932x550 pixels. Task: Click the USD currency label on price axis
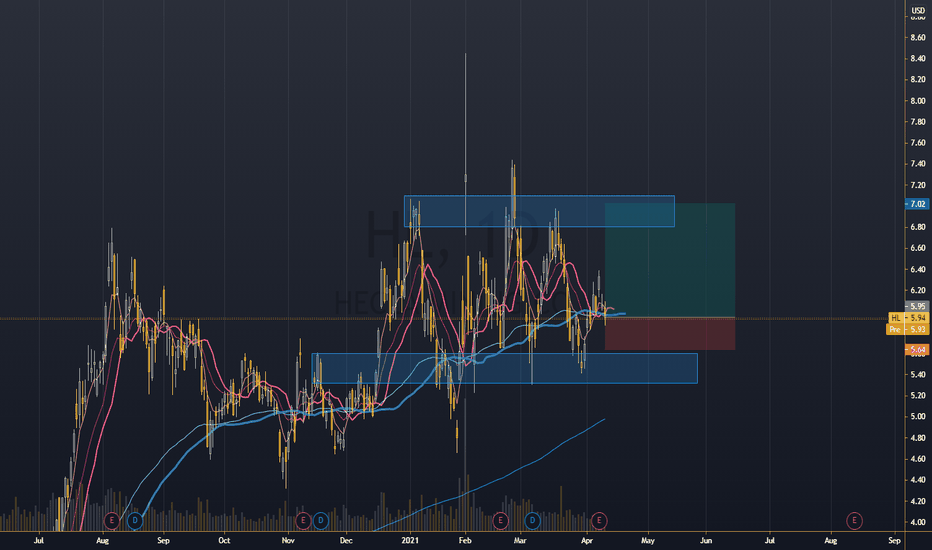(x=918, y=10)
